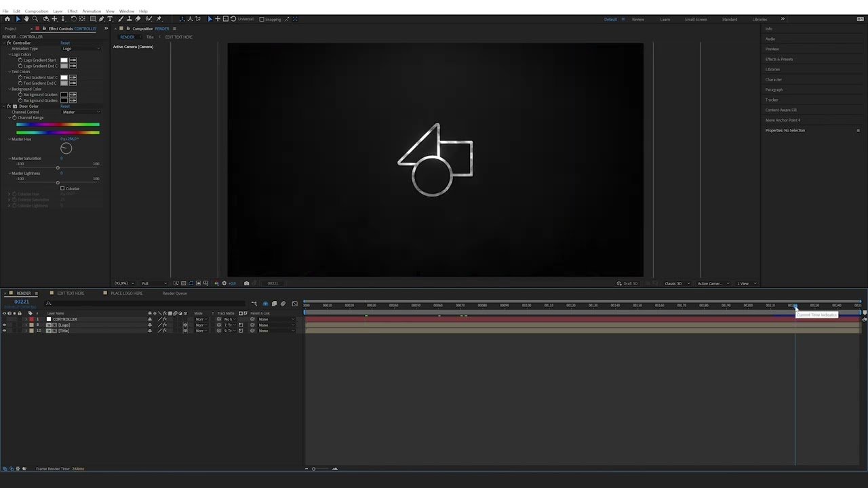This screenshot has height=488, width=868.
Task: Select the Brush tool
Action: tap(121, 19)
